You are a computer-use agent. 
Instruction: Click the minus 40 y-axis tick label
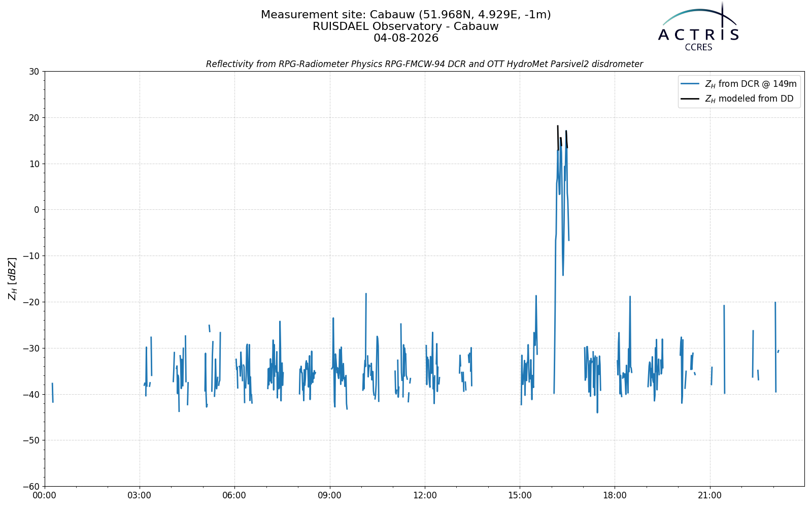pyautogui.click(x=30, y=394)
